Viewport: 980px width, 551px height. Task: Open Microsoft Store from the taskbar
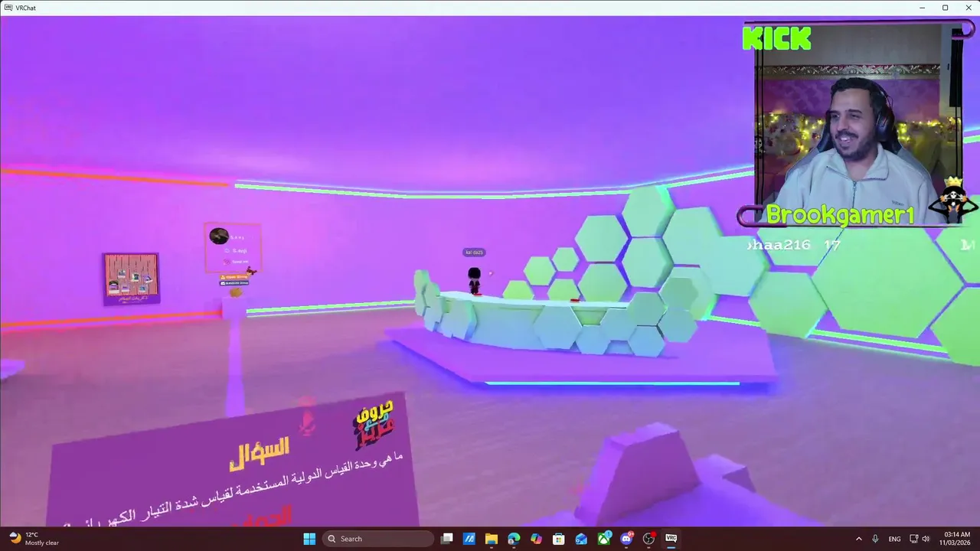tap(559, 539)
